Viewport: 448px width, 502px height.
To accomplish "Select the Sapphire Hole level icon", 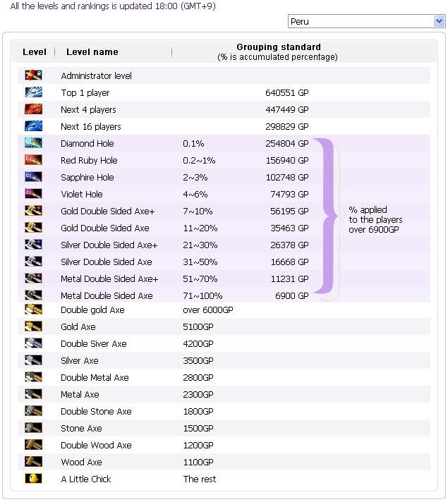I will 33,177.
